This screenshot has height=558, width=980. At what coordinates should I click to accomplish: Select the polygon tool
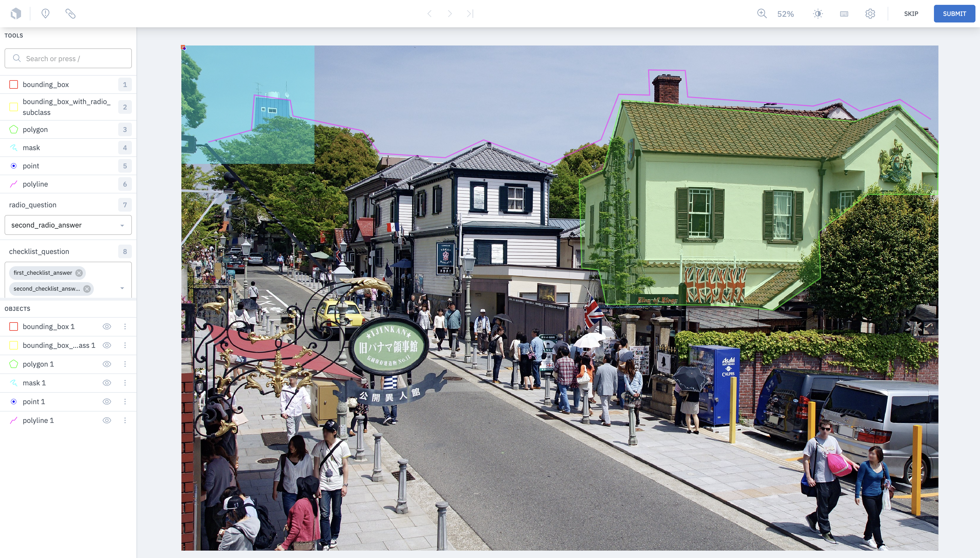click(x=35, y=129)
